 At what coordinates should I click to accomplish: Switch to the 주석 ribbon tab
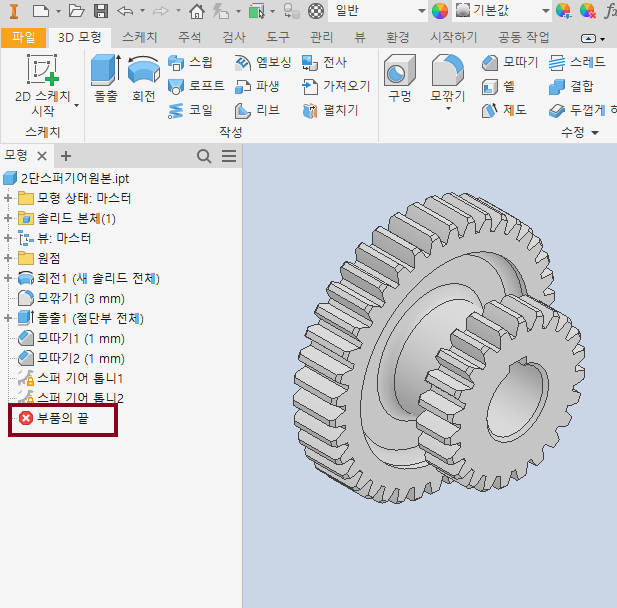190,37
